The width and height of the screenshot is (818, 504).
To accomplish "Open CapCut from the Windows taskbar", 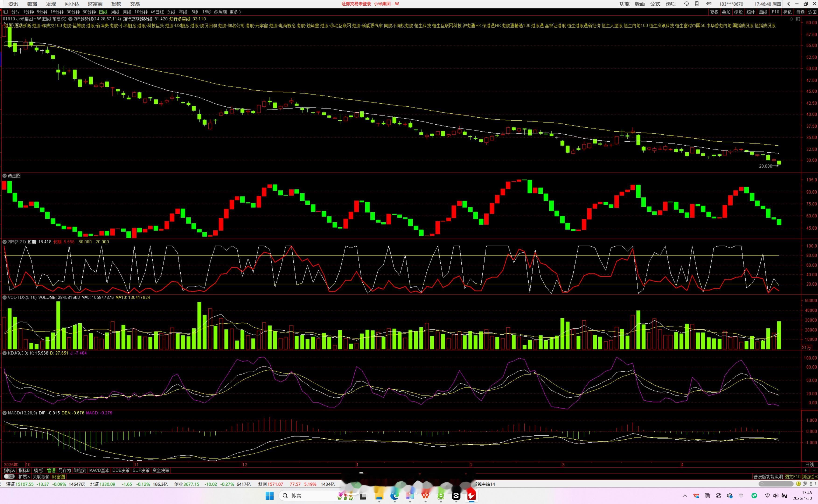I will click(456, 496).
